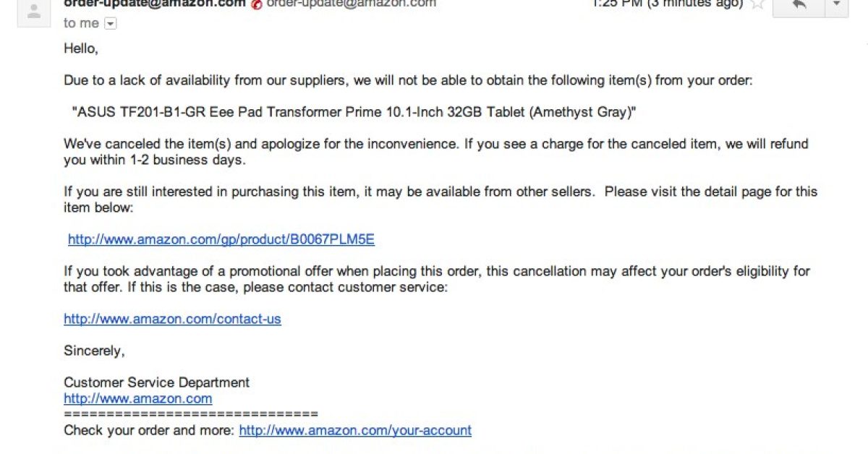The width and height of the screenshot is (868, 454).
Task: Click the "Customer Service Department" signature text
Action: 156,382
